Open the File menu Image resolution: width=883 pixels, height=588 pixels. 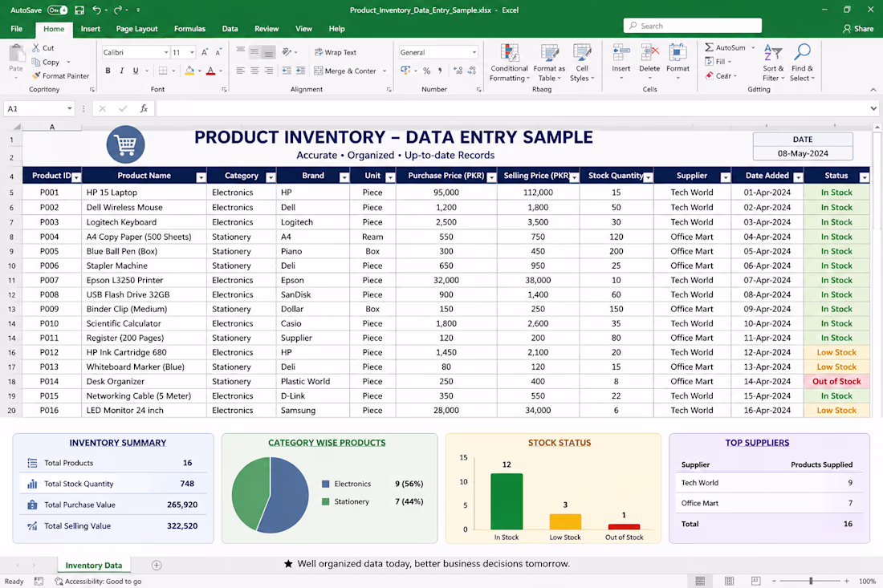pos(16,29)
